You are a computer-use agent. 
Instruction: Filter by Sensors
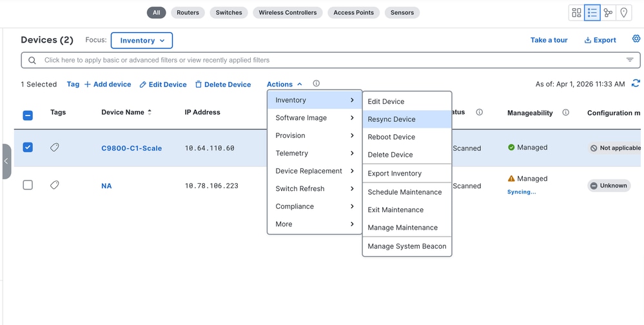[x=402, y=13]
